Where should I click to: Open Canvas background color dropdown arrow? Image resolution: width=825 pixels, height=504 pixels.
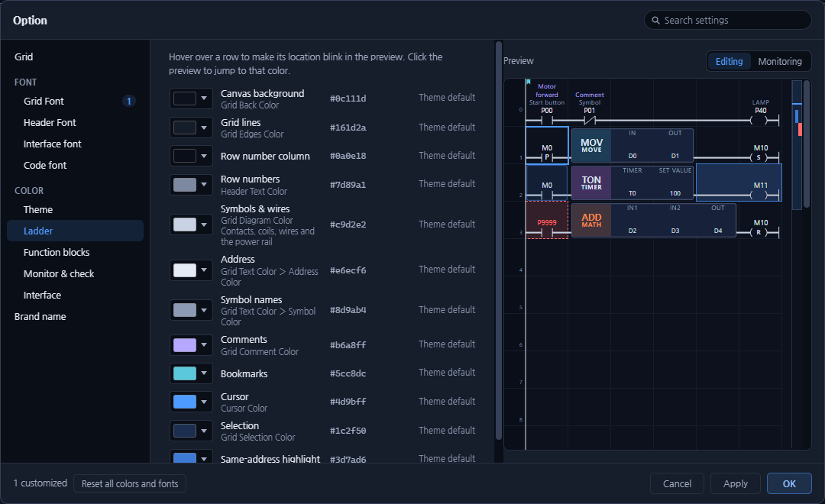[x=204, y=98]
